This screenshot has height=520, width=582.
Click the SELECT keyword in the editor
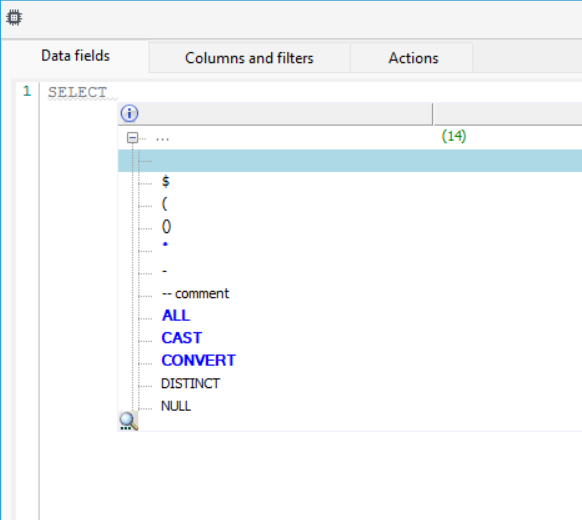coord(78,92)
